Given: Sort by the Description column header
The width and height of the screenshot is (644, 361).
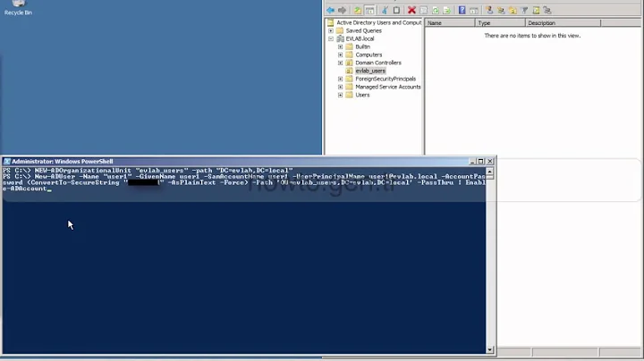Looking at the screenshot, I should (x=563, y=23).
